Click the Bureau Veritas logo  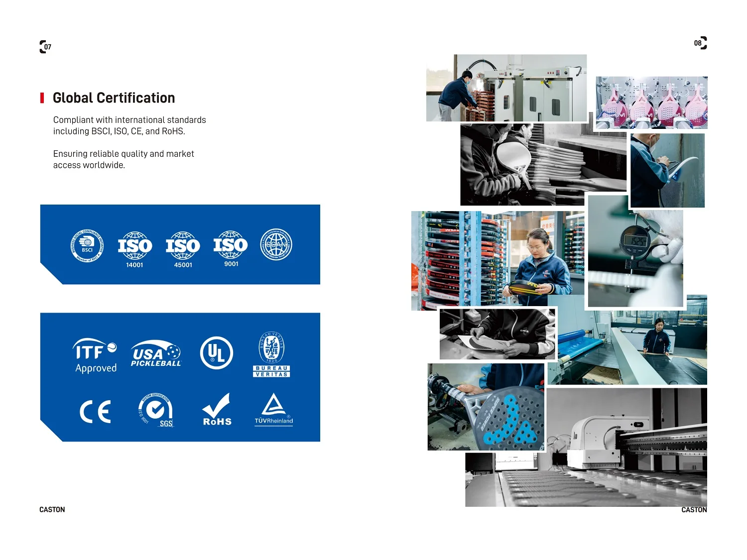tap(271, 354)
